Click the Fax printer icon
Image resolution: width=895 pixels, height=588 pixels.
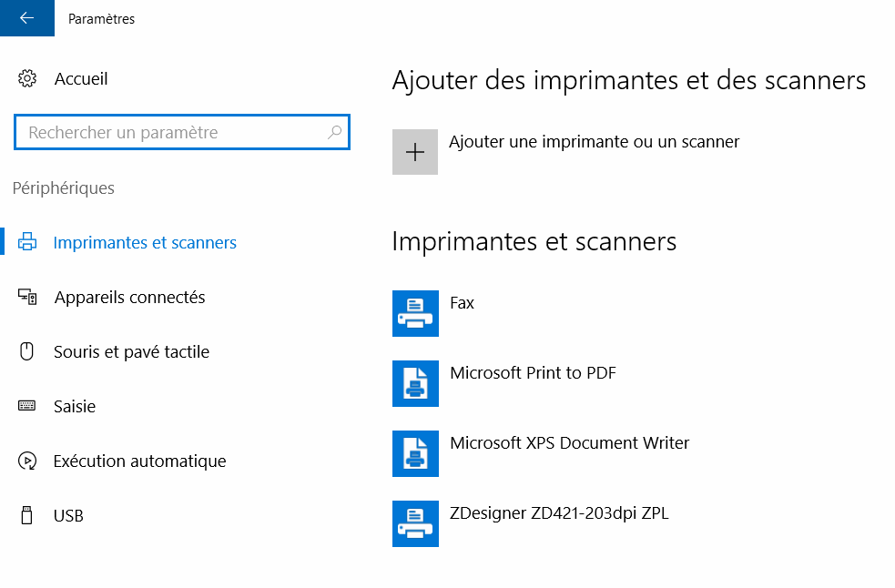click(x=415, y=313)
